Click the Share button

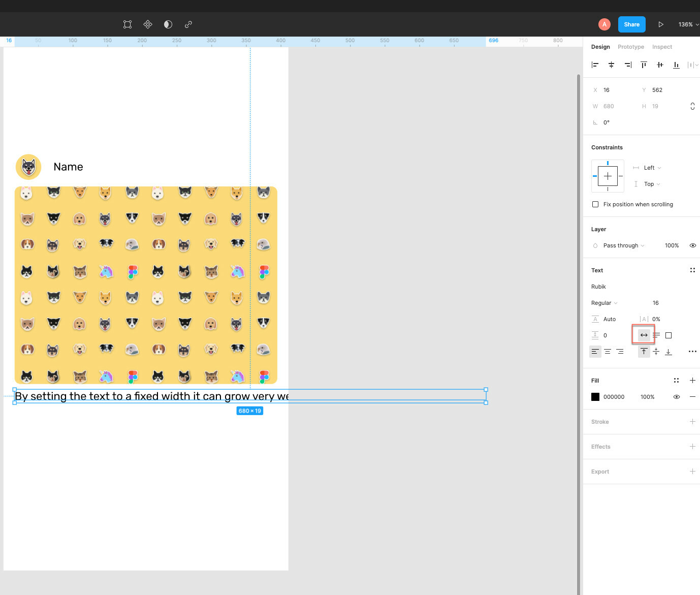click(x=632, y=24)
